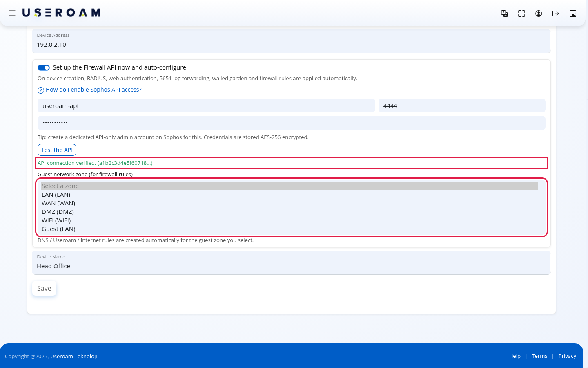Open the hamburger navigation menu
The image size is (588, 368).
point(12,13)
